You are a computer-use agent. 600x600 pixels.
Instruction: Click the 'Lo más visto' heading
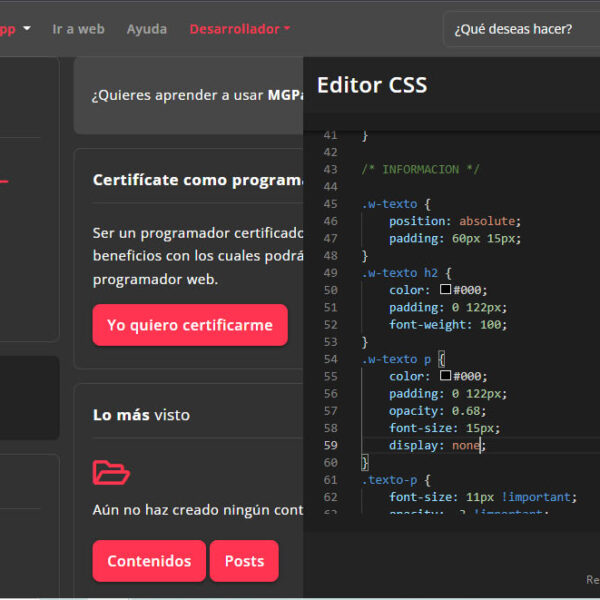141,415
